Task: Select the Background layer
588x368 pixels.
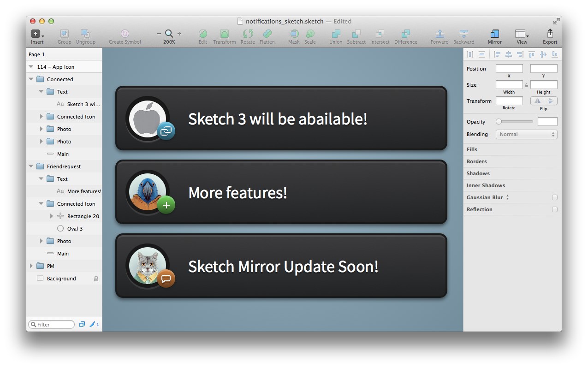Action: [64, 279]
